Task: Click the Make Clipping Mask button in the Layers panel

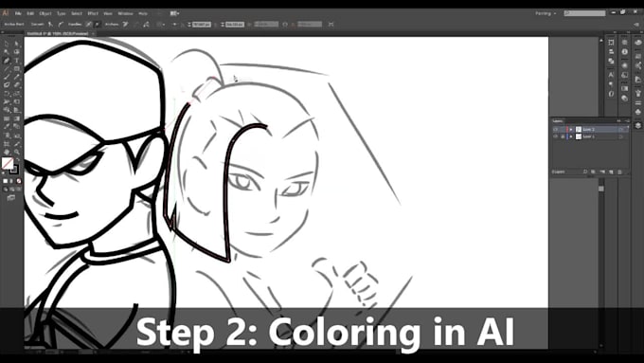Action: coord(593,172)
